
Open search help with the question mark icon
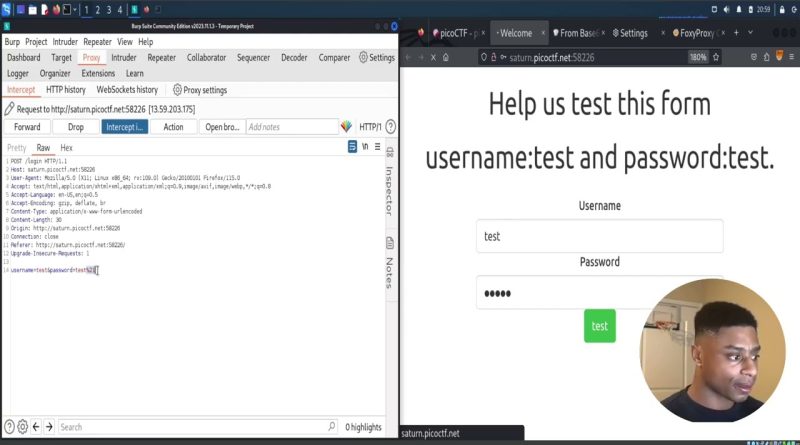(x=9, y=427)
